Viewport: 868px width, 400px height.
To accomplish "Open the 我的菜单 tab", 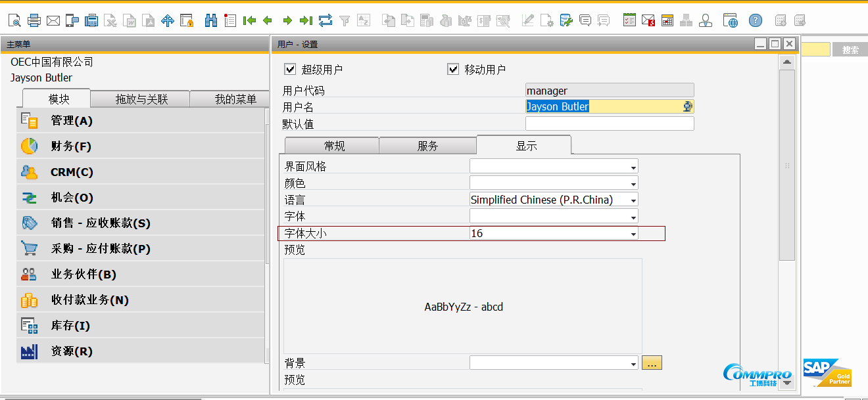I will [x=235, y=99].
